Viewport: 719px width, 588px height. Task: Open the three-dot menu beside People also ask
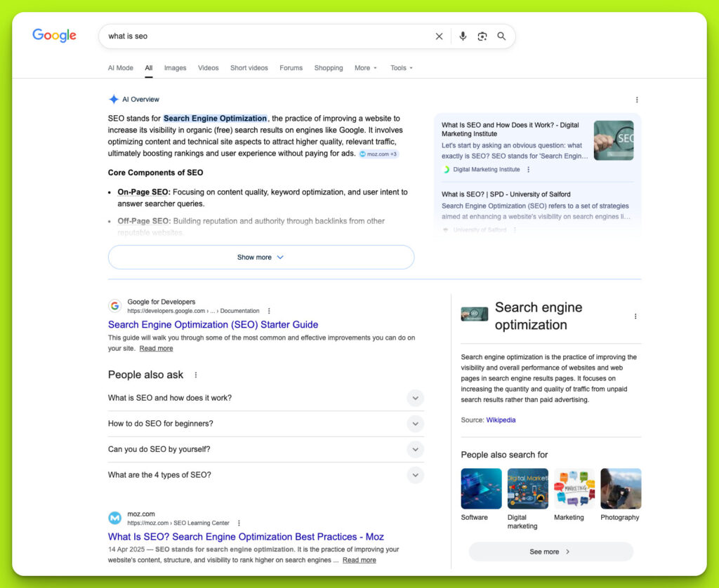coord(195,375)
